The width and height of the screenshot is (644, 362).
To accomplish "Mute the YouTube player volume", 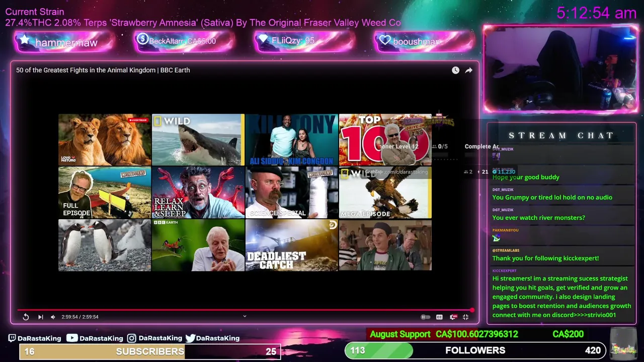I will 53,317.
